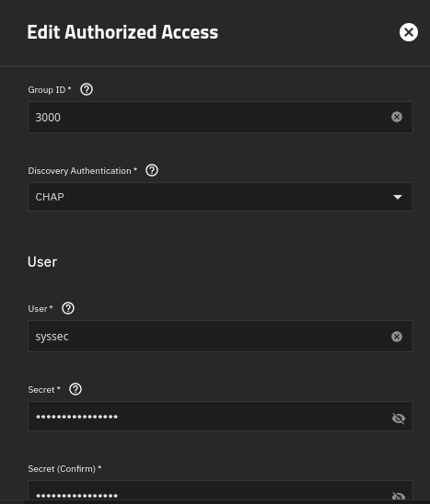Click the Discovery Authentication label text
This screenshot has width=430, height=504.
point(79,171)
